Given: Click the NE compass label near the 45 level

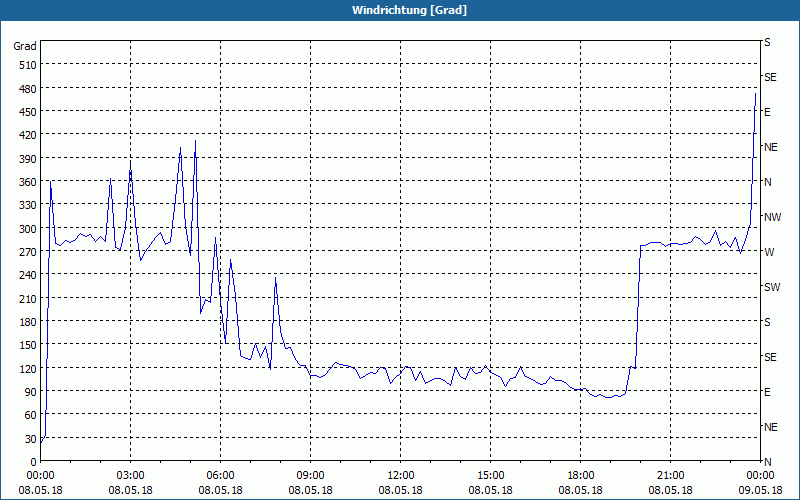Looking at the screenshot, I should coord(770,427).
